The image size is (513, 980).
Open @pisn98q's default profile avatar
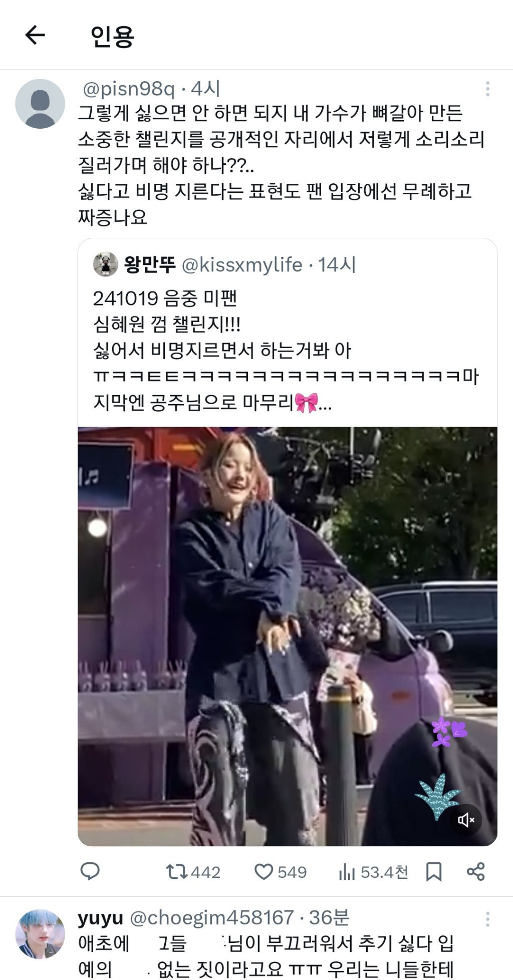(40, 104)
